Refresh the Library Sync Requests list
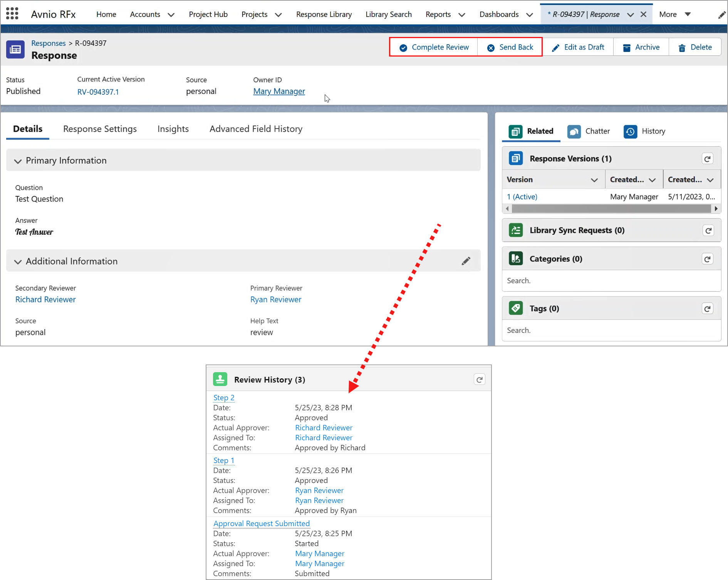Viewport: 728px width, 580px height. pyautogui.click(x=708, y=230)
